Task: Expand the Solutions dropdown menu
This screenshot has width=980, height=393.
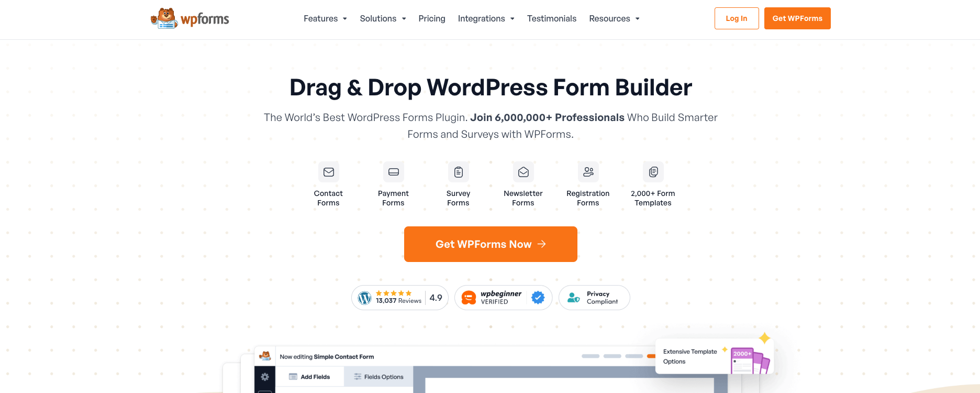Action: pyautogui.click(x=383, y=18)
